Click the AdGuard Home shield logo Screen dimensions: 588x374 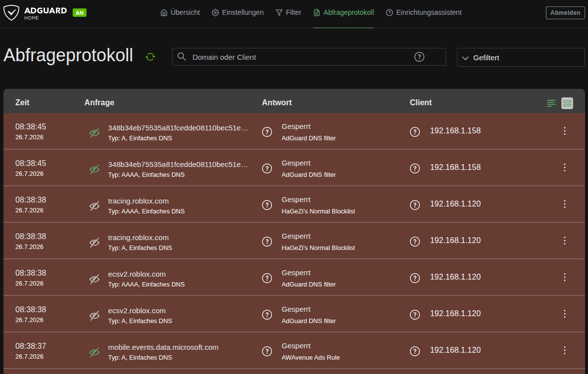[x=12, y=12]
